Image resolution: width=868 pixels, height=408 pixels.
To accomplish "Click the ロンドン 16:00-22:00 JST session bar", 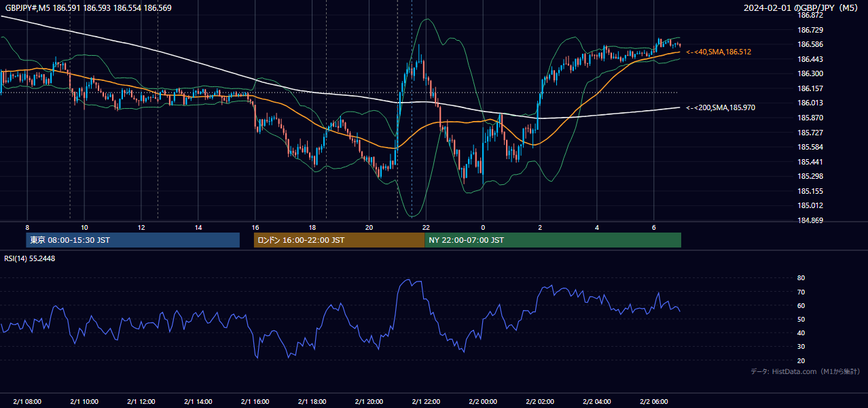I will tap(339, 240).
